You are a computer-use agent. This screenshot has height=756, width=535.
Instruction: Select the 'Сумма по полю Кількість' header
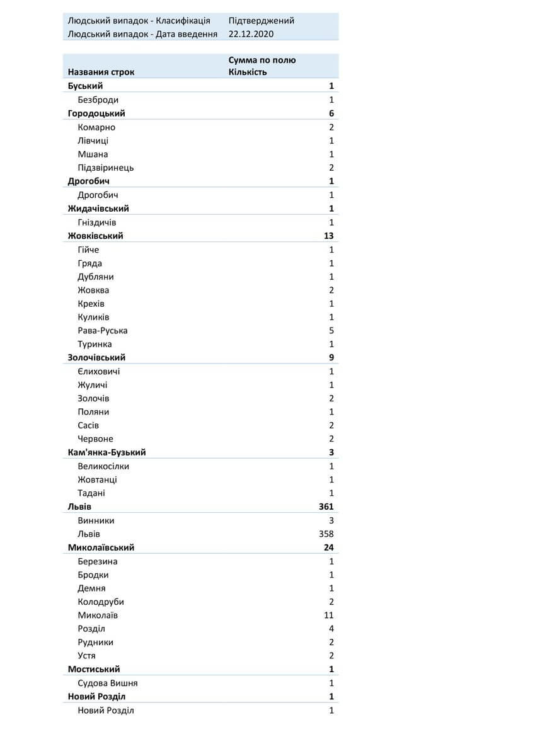tap(262, 66)
